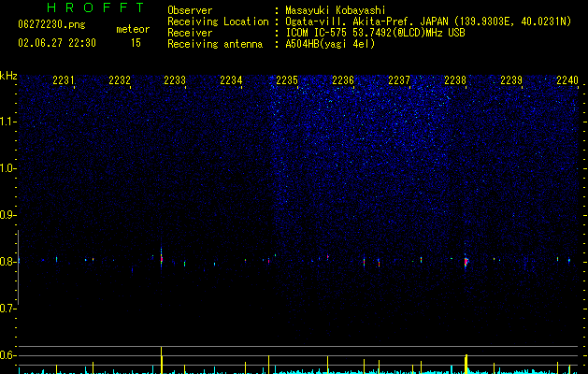Click the date stamp 02.06.27 22:30
588x374 pixels.
pos(57,43)
